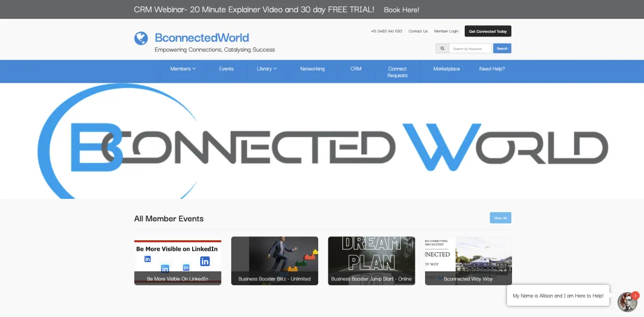The height and width of the screenshot is (317, 644).
Task: Click the globe logo icon
Action: pos(141,38)
